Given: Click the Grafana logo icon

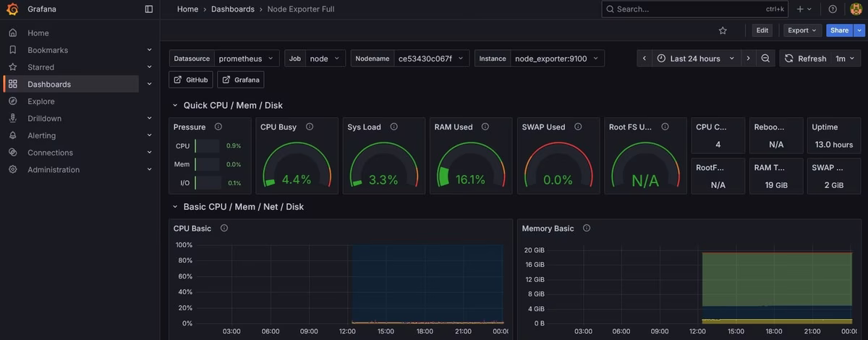Looking at the screenshot, I should click(x=12, y=9).
